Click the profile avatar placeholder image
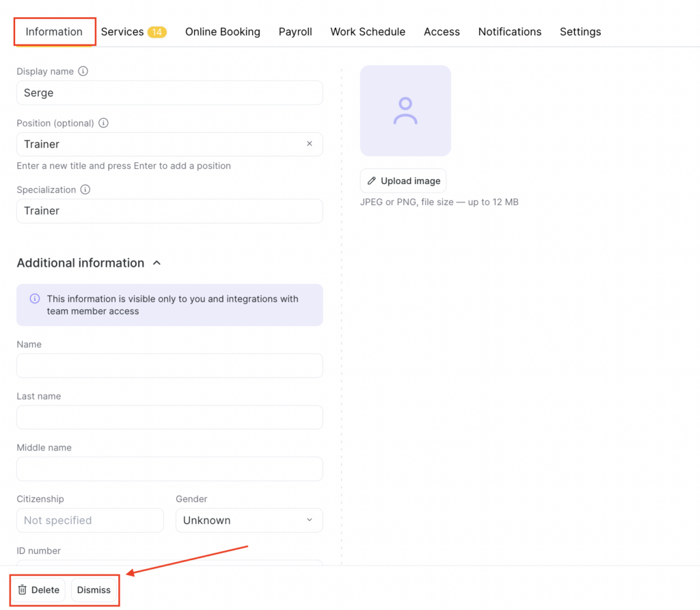Viewport: 700px width, 610px height. (x=405, y=111)
